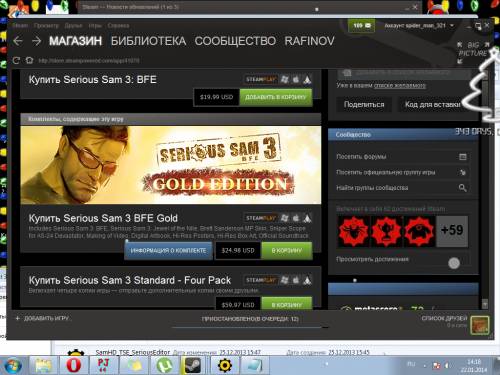Click the magnifier icon to find community groups
The height and width of the screenshot is (375, 500).
click(462, 188)
